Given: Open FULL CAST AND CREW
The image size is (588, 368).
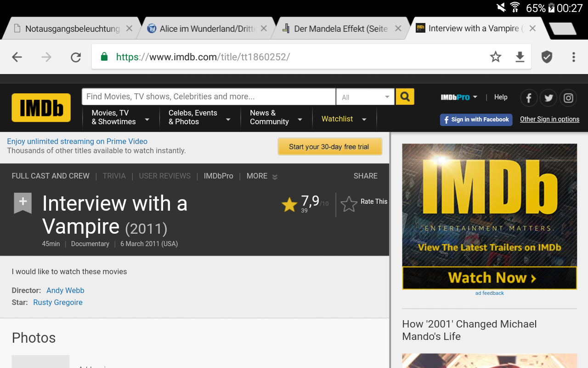Looking at the screenshot, I should point(51,176).
